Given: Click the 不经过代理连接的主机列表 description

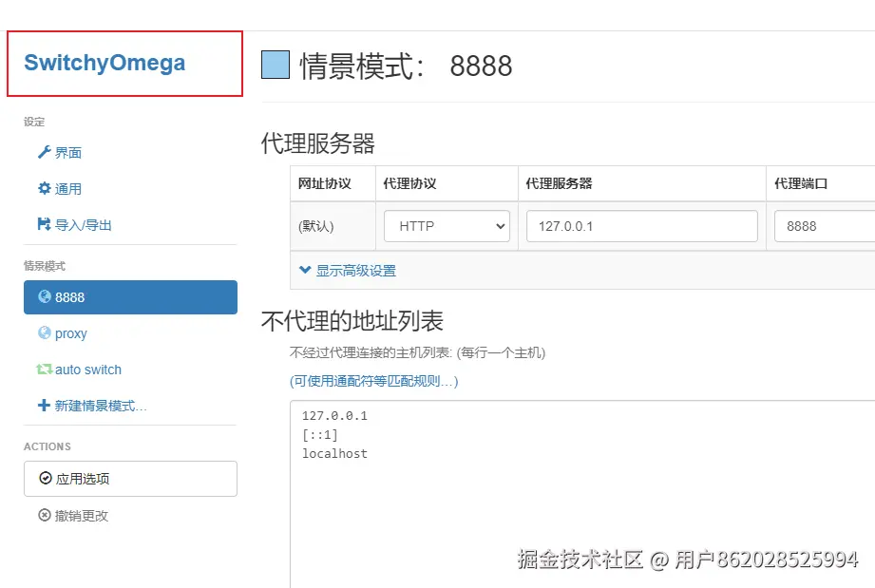Looking at the screenshot, I should pos(417,352).
